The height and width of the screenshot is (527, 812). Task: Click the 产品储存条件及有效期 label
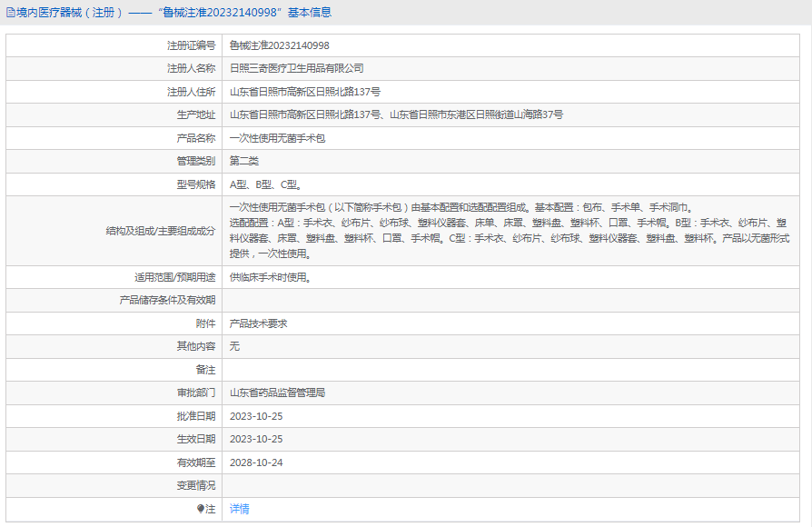tap(167, 300)
